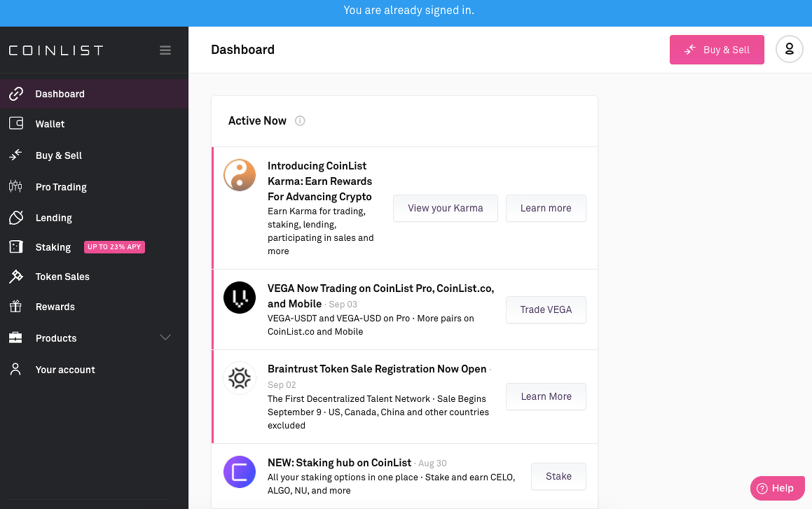The image size is (812, 509).
Task: Click the VEGA token logo
Action: pyautogui.click(x=239, y=298)
